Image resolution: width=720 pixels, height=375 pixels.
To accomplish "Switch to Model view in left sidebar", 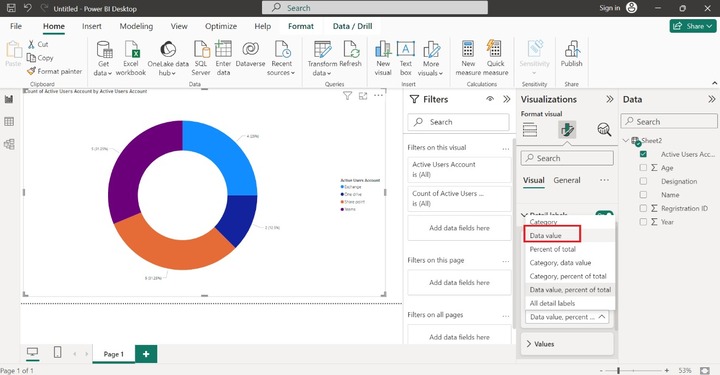I will (9, 144).
